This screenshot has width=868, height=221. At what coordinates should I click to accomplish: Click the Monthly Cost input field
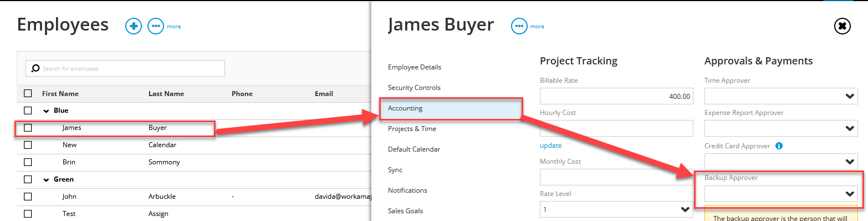click(x=616, y=177)
